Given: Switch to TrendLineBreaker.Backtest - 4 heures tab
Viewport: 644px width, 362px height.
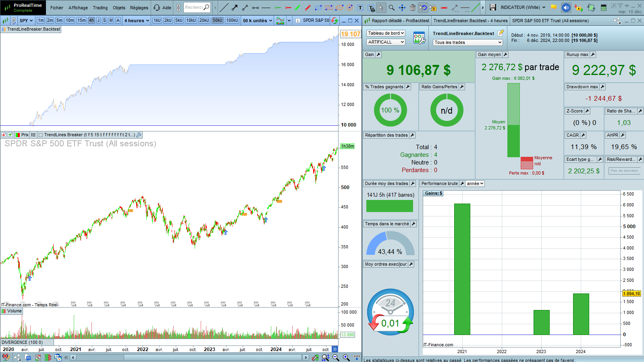Looking at the screenshot, I should [470, 21].
